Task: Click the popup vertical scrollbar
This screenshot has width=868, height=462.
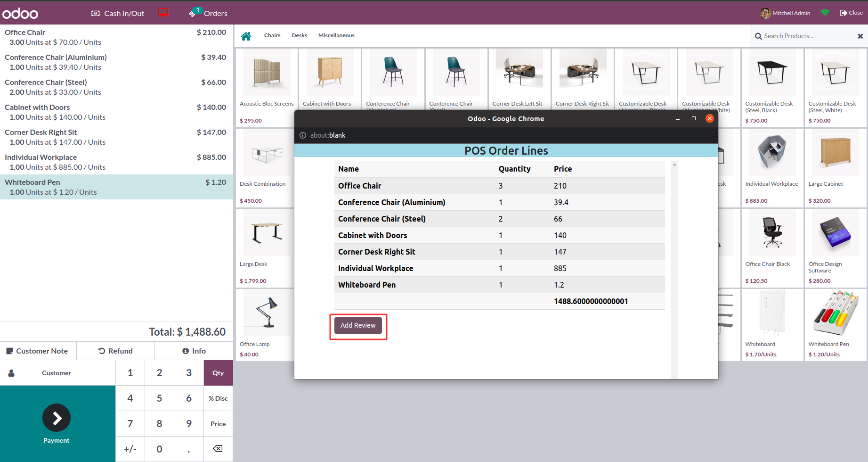Action: pos(674,269)
